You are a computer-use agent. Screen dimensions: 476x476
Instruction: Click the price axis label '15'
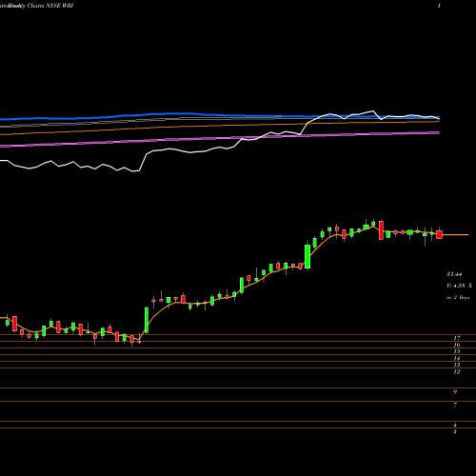[457, 351]
